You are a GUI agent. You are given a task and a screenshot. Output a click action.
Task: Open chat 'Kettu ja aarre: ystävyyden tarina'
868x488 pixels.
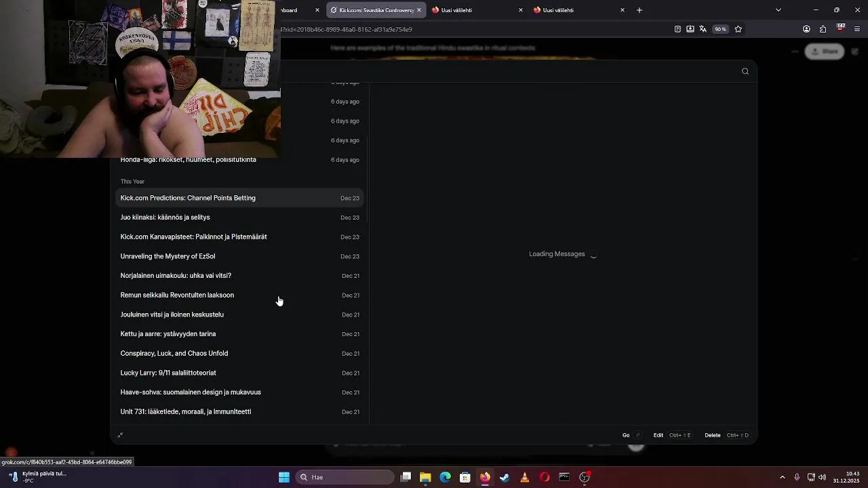point(240,334)
